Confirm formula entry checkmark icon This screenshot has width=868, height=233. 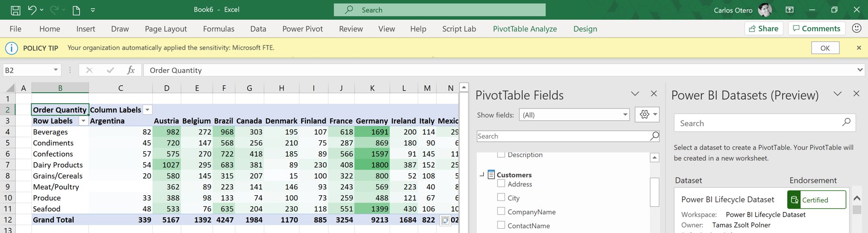(x=110, y=70)
